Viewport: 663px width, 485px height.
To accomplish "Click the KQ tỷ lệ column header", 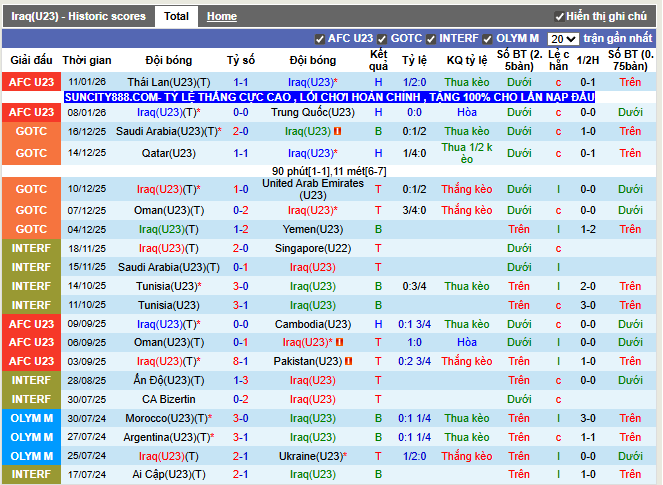I will [467, 60].
